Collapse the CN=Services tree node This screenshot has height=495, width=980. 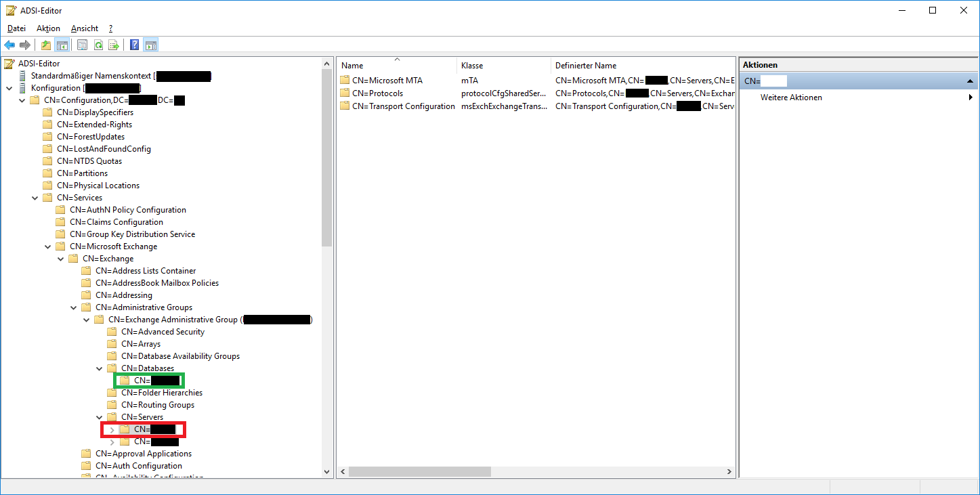(x=35, y=198)
